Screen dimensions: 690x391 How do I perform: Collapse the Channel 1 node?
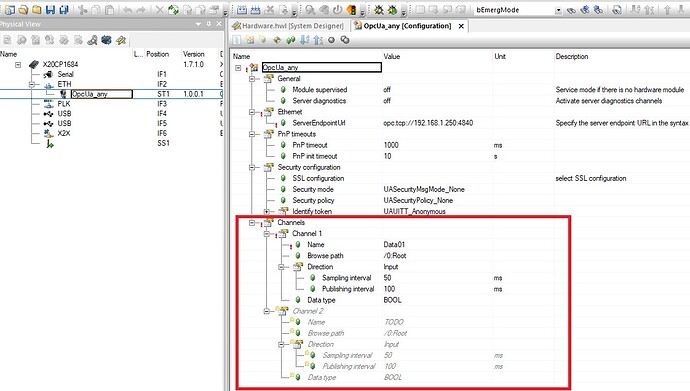click(x=266, y=234)
